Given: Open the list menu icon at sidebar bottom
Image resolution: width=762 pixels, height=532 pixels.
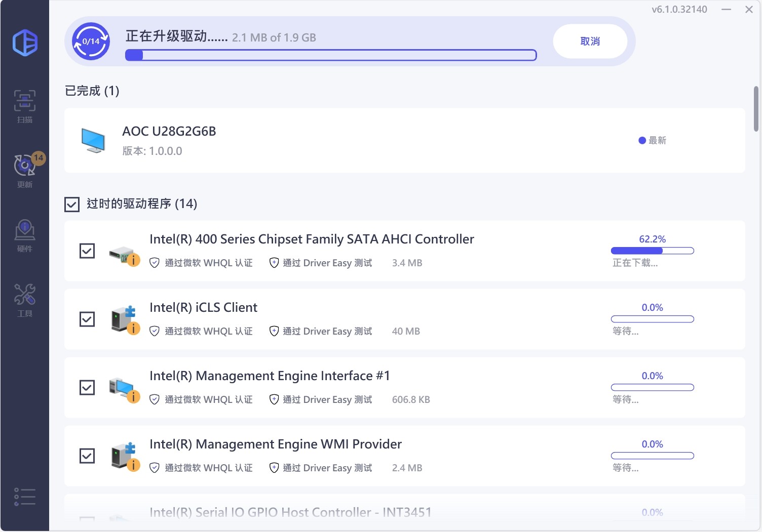Looking at the screenshot, I should tap(25, 497).
